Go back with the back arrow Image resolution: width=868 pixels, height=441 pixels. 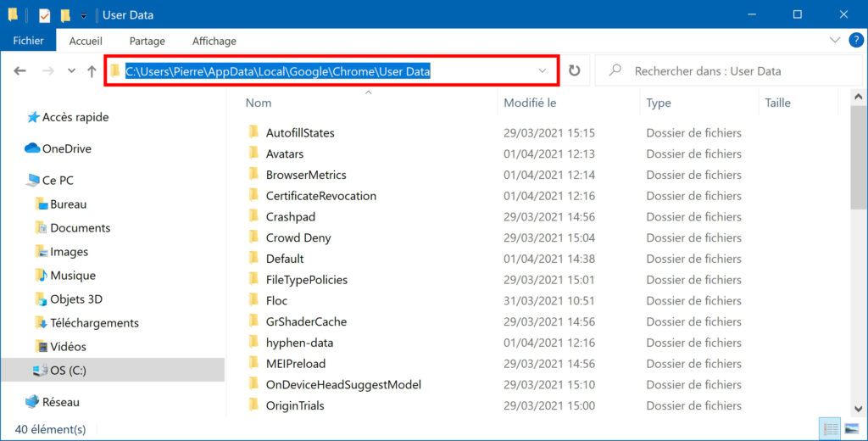click(20, 71)
